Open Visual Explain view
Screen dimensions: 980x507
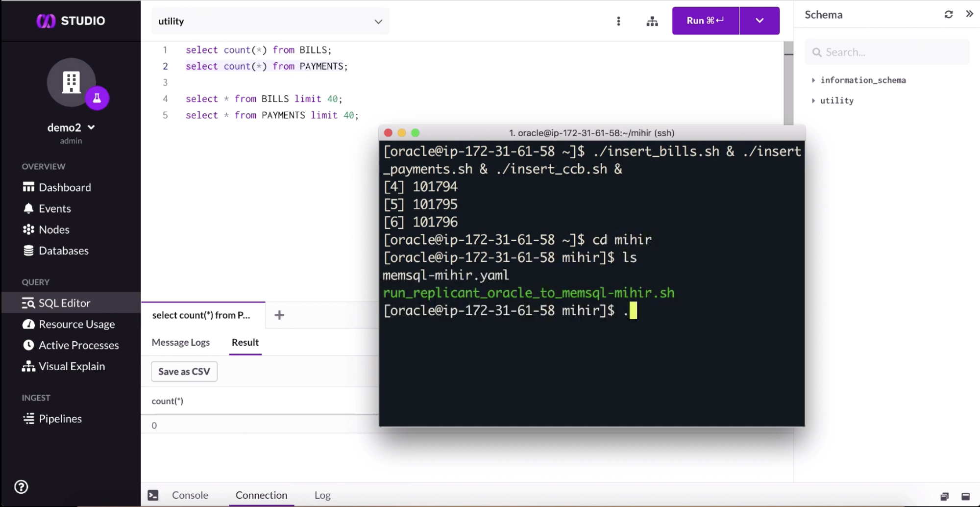pos(72,366)
